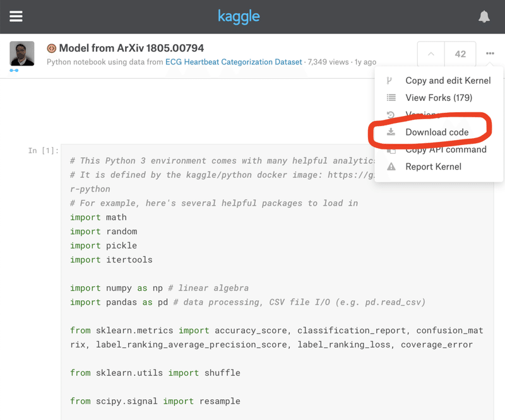Open the notifications bell
The width and height of the screenshot is (505, 420).
[484, 17]
